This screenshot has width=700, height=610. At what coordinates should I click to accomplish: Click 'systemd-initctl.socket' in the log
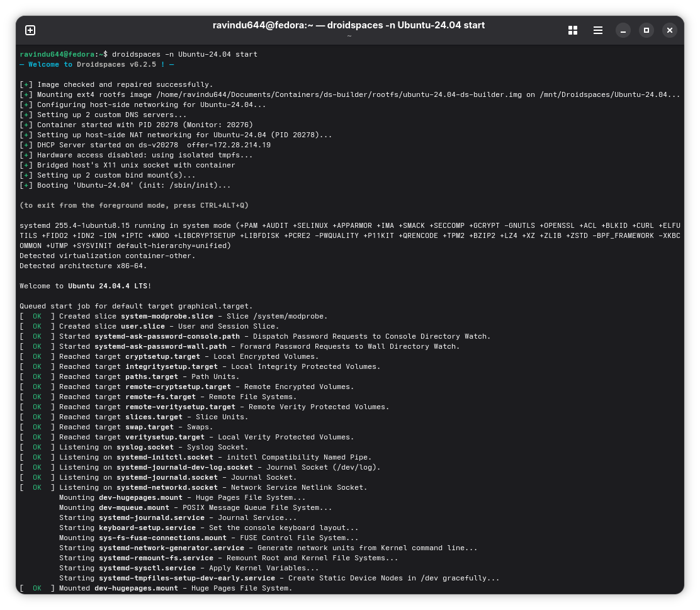(165, 458)
